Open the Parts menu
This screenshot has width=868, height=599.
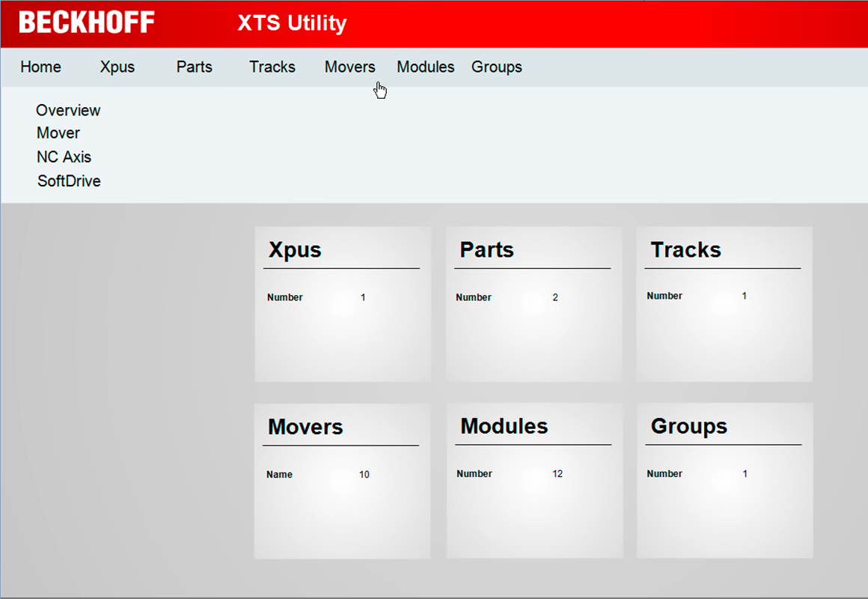[194, 67]
